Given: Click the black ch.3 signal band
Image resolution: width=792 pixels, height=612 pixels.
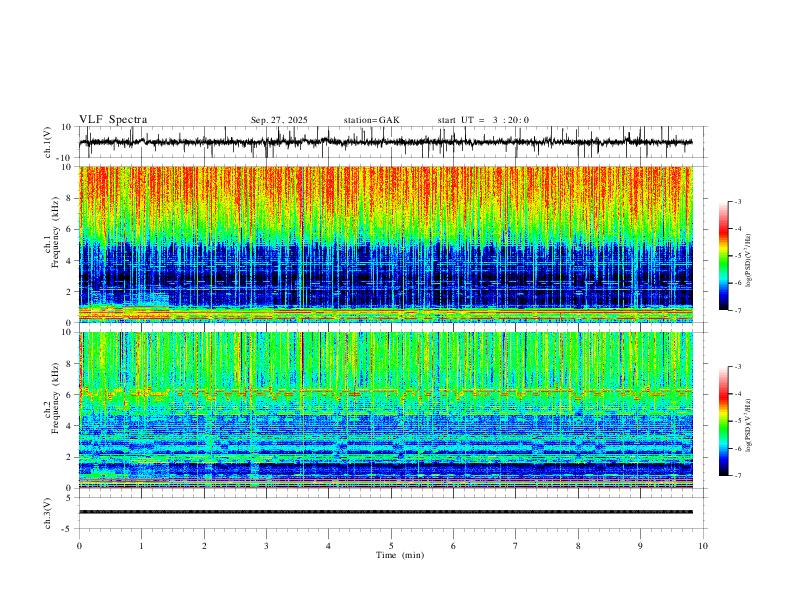Looking at the screenshot, I should click(386, 512).
